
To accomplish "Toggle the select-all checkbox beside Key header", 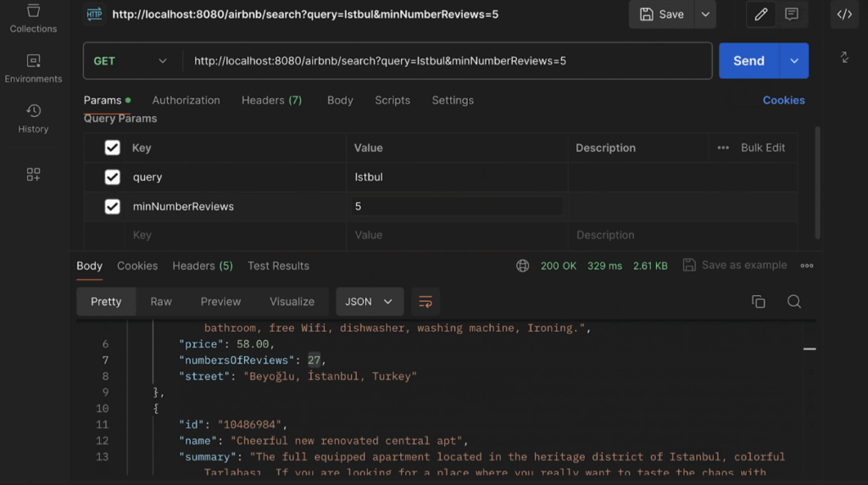I will pyautogui.click(x=112, y=148).
